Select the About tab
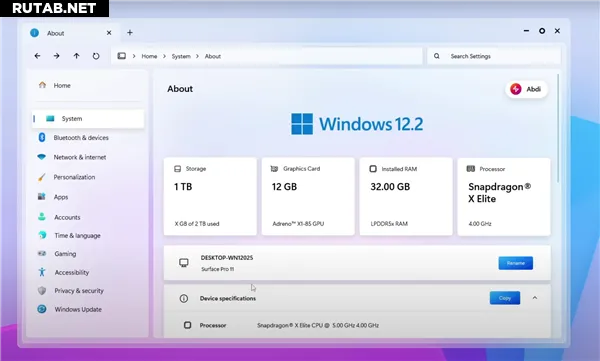The image size is (600, 361). pyautogui.click(x=71, y=33)
